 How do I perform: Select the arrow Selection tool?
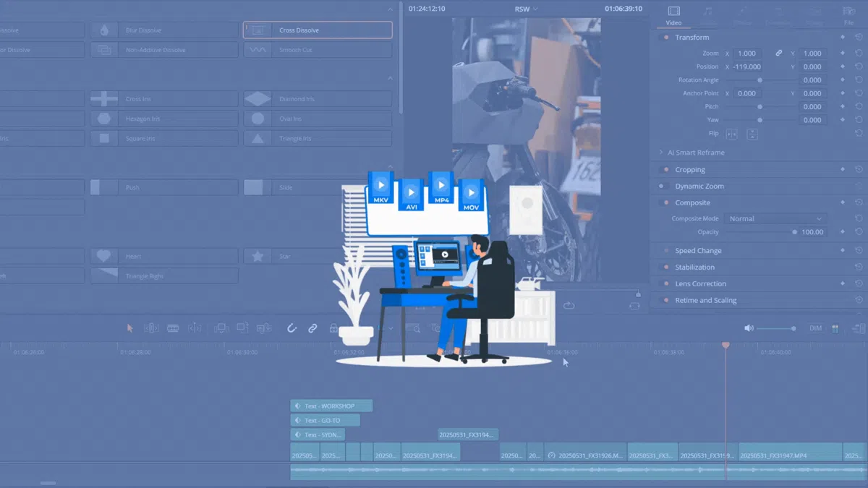pos(130,328)
